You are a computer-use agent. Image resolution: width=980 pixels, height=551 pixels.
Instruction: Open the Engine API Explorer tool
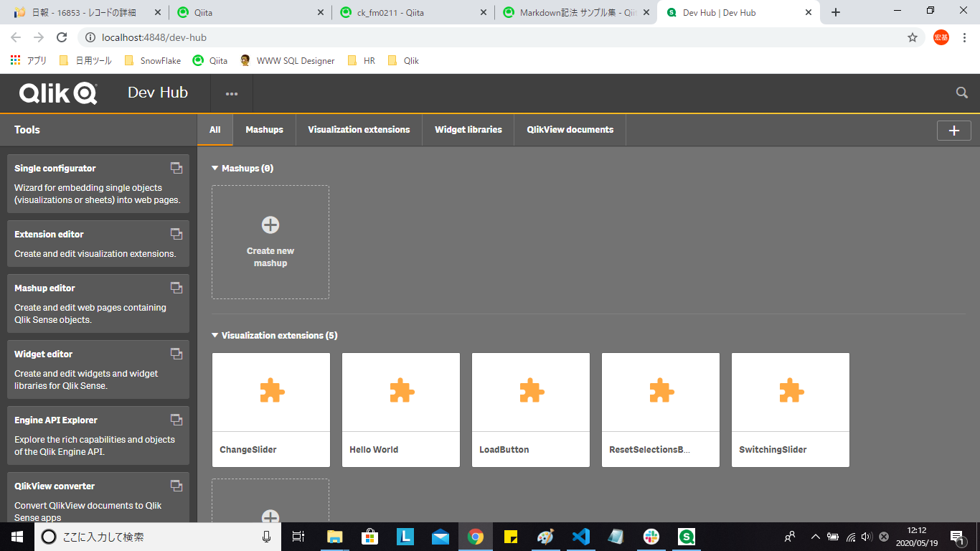[x=98, y=435]
